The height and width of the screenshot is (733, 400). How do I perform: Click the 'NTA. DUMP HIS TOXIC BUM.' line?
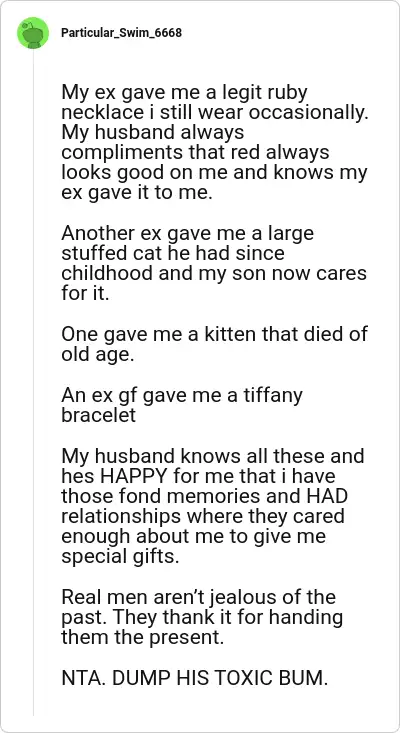click(195, 679)
